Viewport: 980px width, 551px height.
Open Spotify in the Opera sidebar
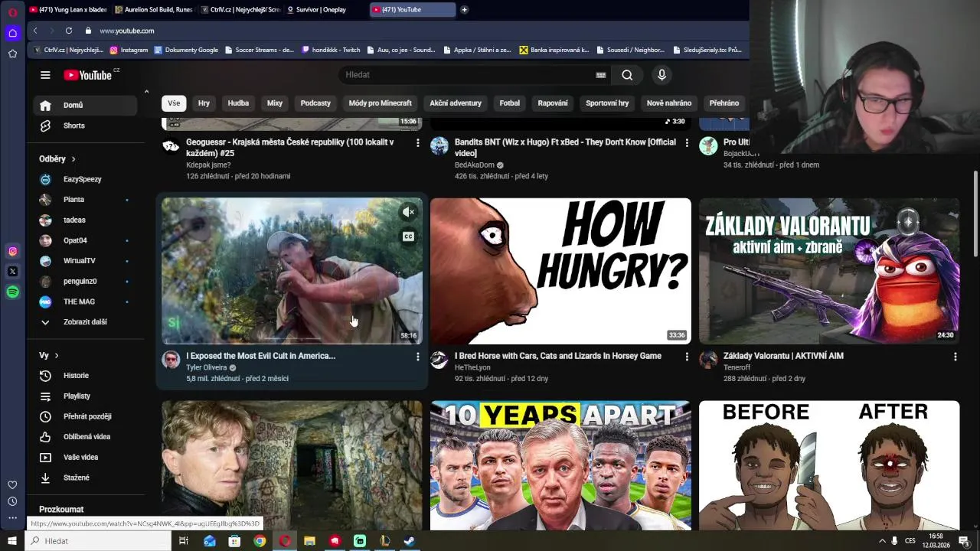pyautogui.click(x=12, y=292)
